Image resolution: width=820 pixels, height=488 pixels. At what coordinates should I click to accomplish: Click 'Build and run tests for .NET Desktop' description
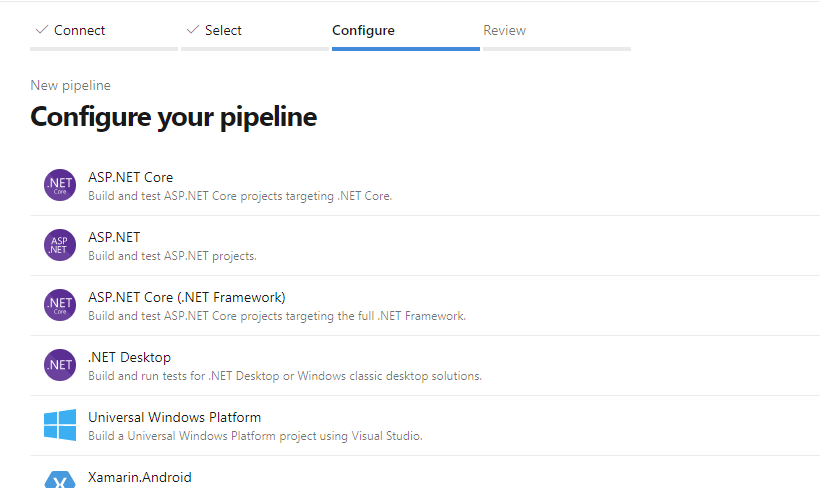point(285,376)
